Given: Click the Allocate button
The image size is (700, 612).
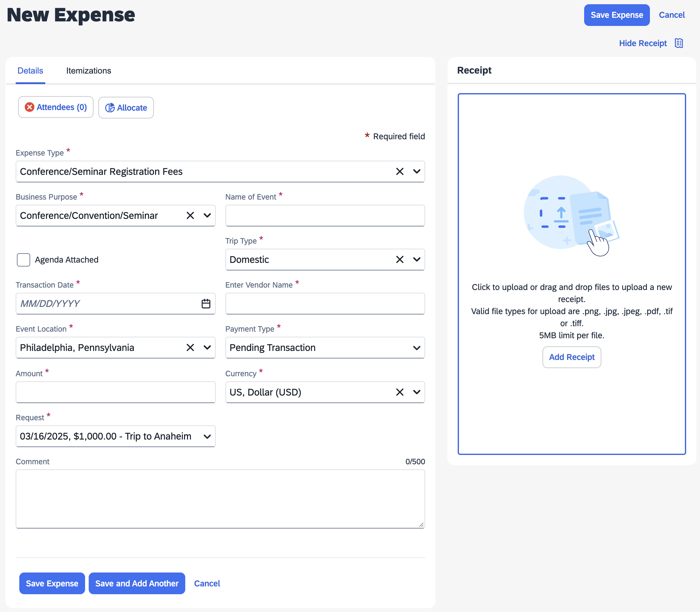Looking at the screenshot, I should [x=126, y=108].
